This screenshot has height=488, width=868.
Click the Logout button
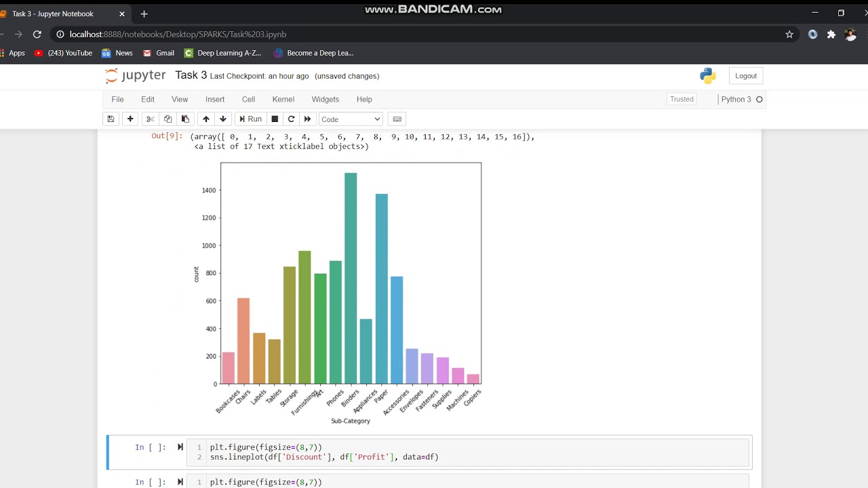[x=746, y=76]
